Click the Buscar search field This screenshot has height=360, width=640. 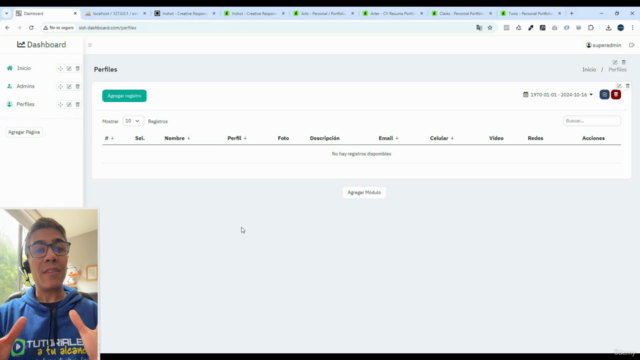pos(591,121)
